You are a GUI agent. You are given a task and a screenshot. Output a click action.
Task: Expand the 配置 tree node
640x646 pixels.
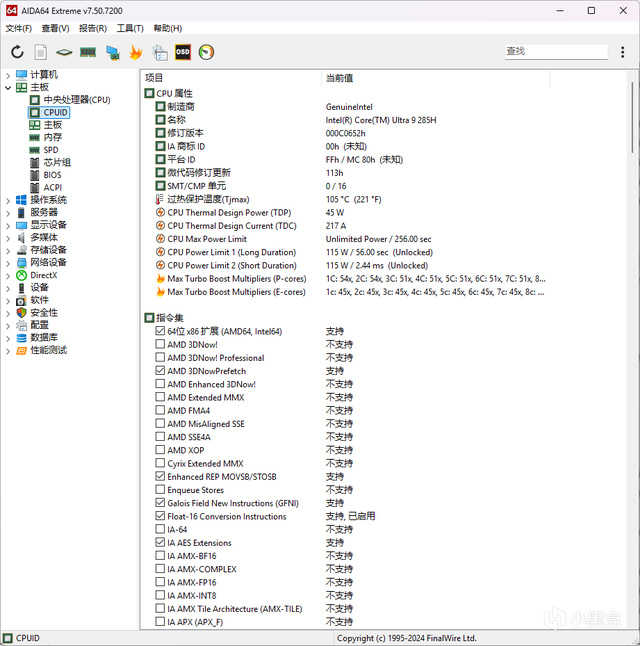pyautogui.click(x=8, y=326)
